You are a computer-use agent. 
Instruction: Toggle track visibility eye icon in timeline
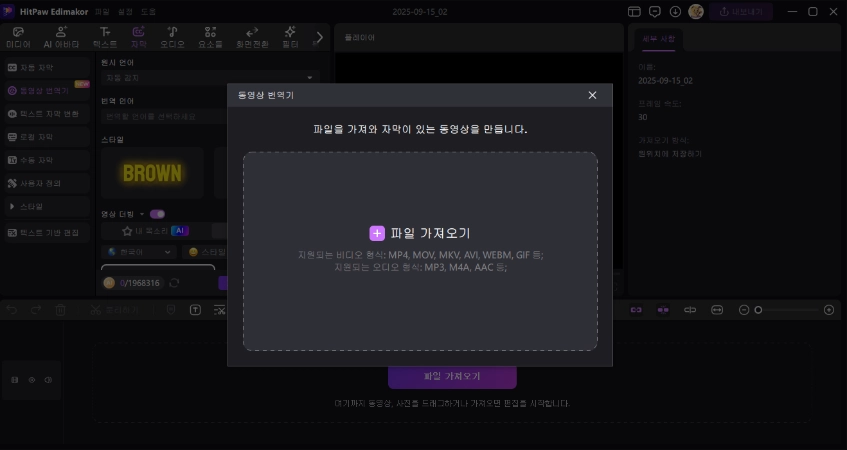[31, 380]
